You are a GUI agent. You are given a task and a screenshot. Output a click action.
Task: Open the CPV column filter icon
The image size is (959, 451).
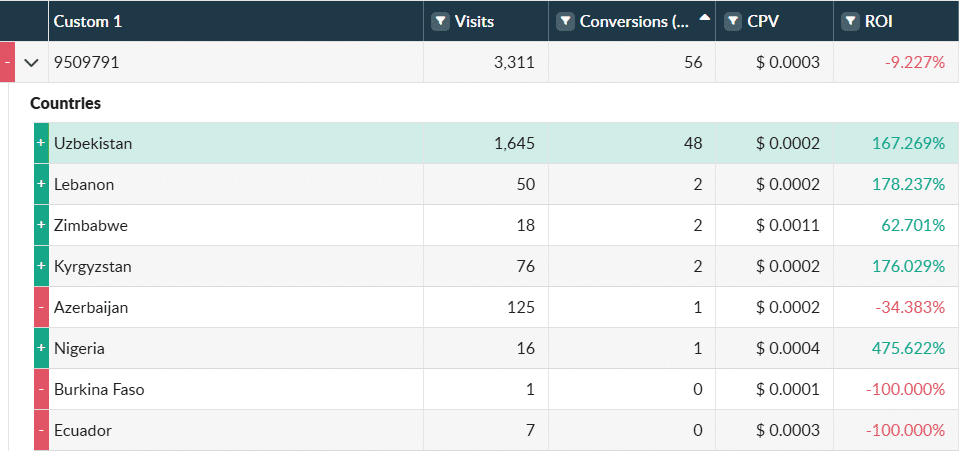(x=733, y=21)
